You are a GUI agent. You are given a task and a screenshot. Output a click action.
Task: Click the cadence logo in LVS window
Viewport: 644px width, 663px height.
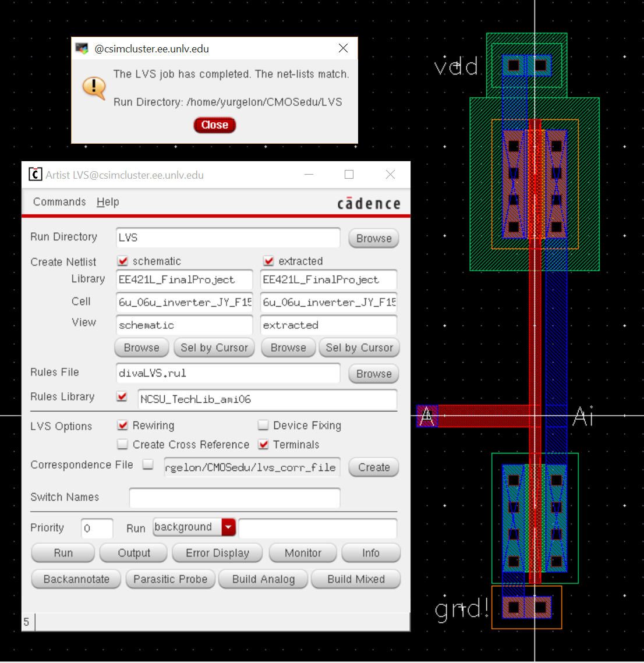369,203
